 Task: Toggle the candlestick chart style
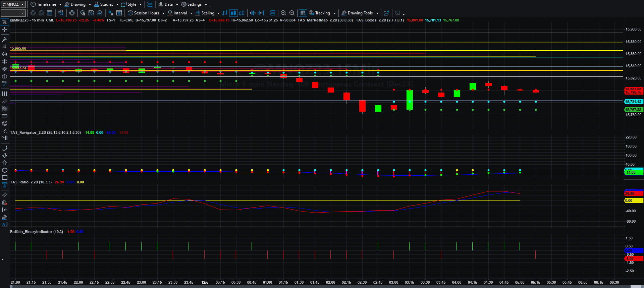click(x=233, y=13)
